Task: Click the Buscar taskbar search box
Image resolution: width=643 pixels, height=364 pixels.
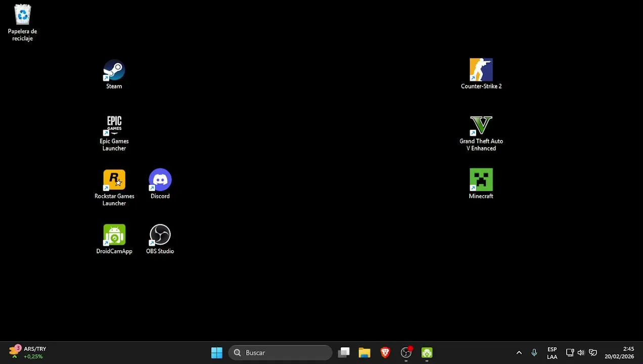Action: pyautogui.click(x=281, y=353)
